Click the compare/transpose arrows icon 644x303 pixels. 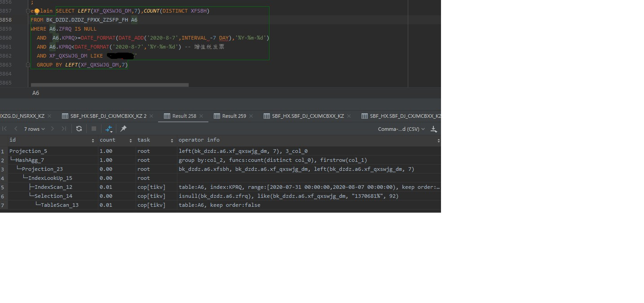[109, 129]
